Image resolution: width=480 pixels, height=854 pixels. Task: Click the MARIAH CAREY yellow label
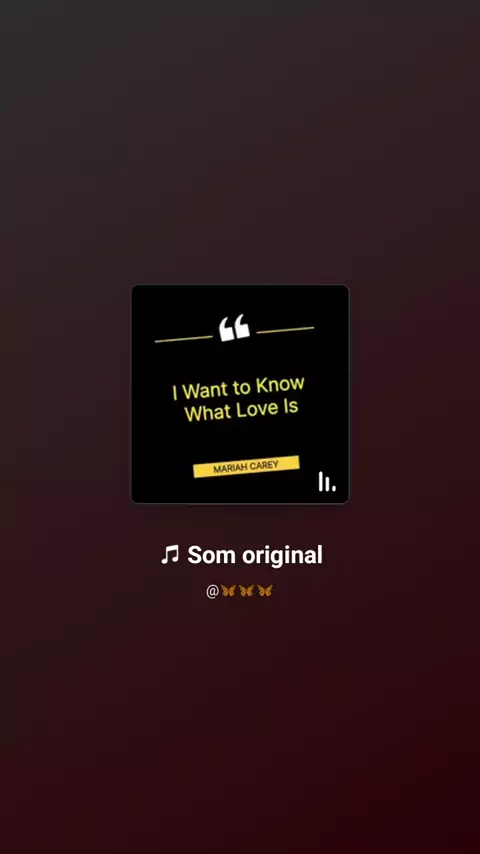(246, 466)
